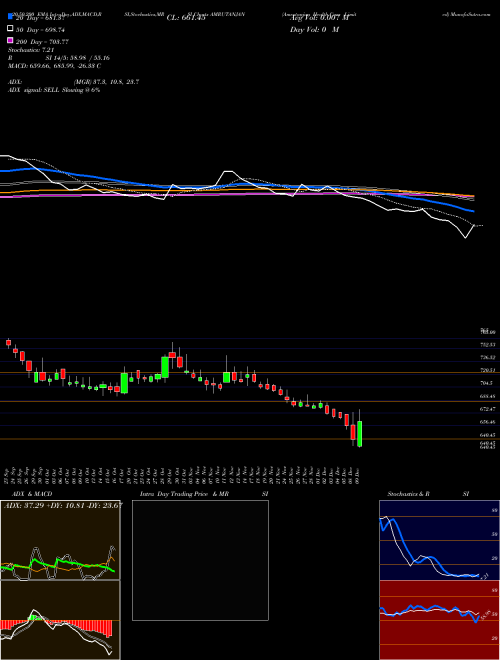Click the tall green candle near 29 Oct
Image resolution: width=500 pixels, height=660 pixels.
point(165,368)
